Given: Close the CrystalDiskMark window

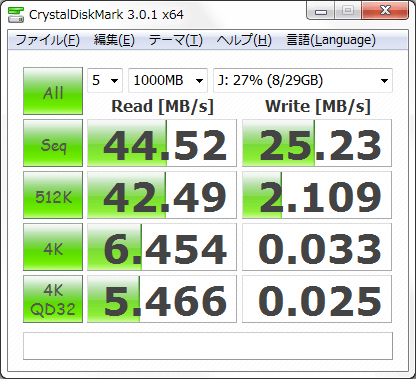Looking at the screenshot, I should [385, 11].
